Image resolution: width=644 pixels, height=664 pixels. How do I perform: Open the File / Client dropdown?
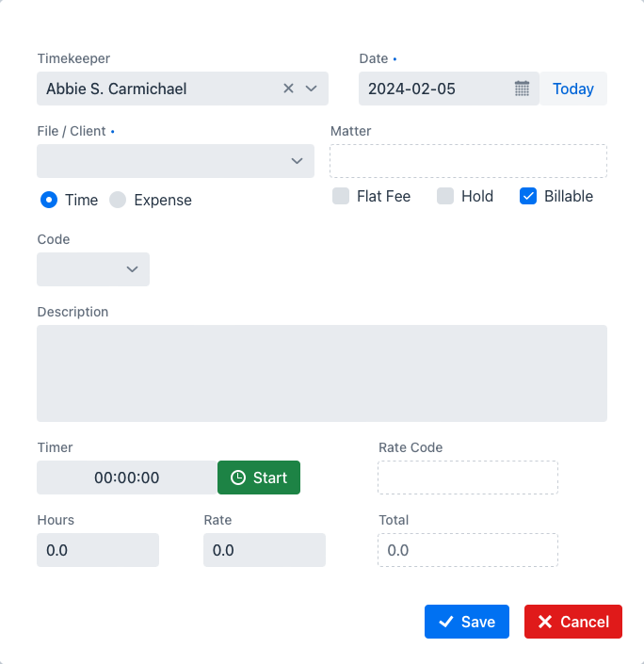(175, 161)
